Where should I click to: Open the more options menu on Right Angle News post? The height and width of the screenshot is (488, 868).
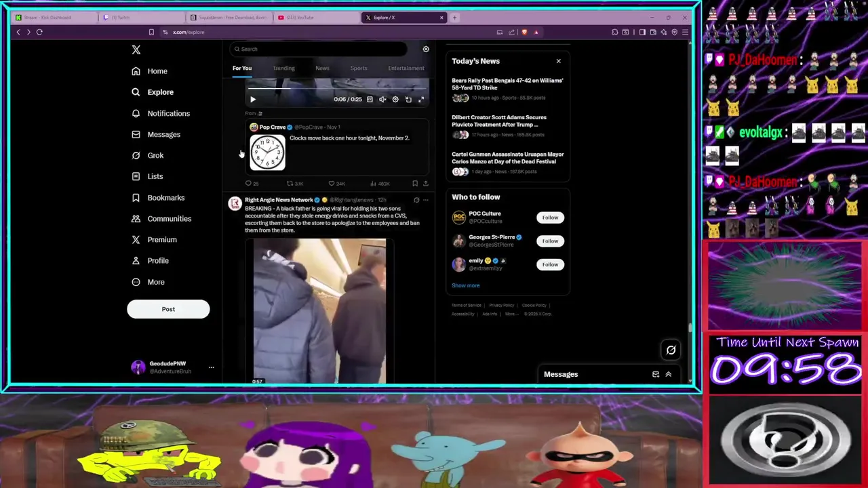click(x=426, y=200)
